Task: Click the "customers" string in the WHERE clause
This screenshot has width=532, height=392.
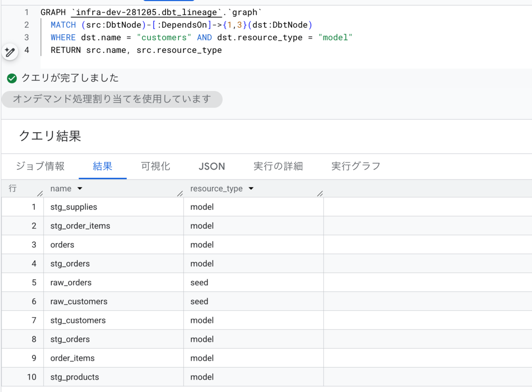Action: (164, 37)
